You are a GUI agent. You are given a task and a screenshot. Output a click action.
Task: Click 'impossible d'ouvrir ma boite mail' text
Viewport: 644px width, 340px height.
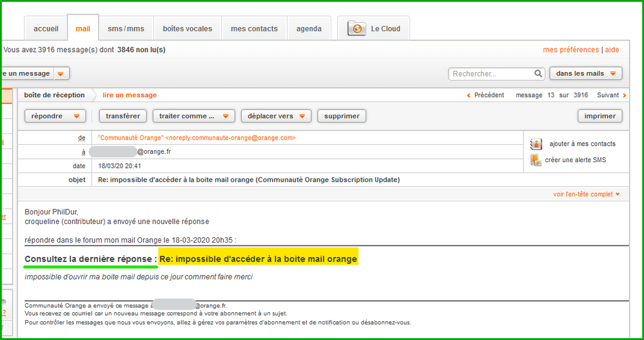[x=139, y=277]
